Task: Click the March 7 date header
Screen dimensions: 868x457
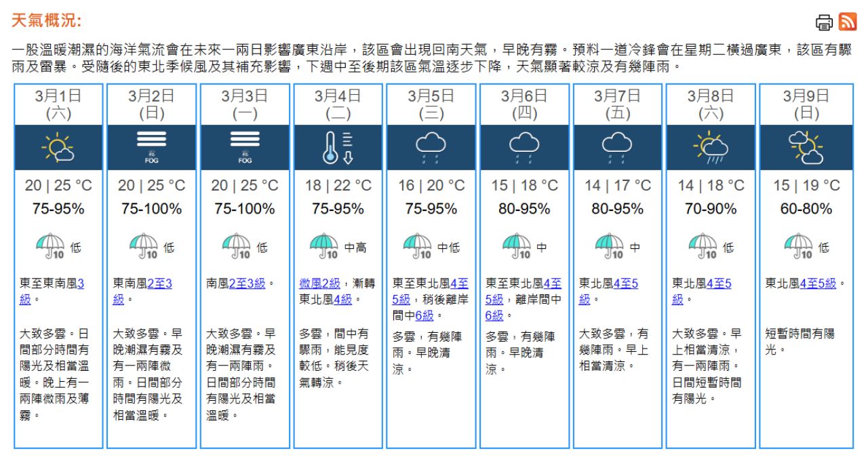Action: (617, 104)
